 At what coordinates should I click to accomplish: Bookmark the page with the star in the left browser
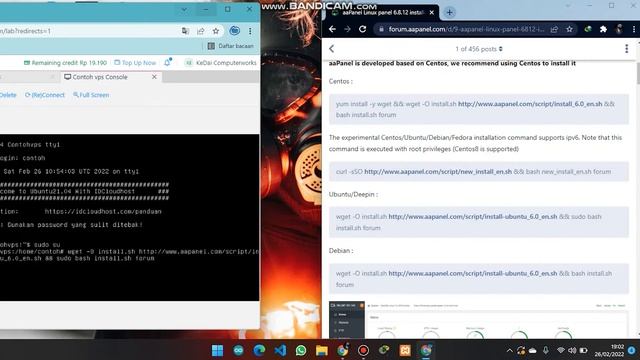[216, 31]
